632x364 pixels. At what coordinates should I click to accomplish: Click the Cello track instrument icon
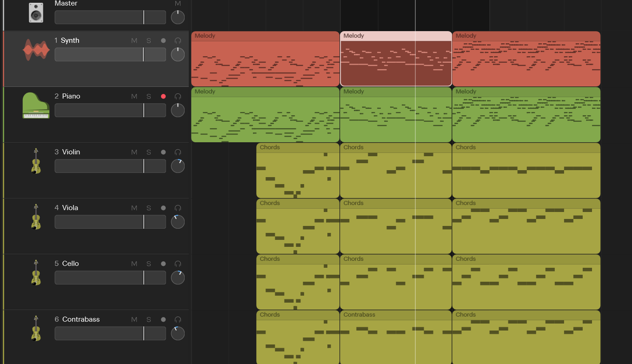pyautogui.click(x=36, y=272)
